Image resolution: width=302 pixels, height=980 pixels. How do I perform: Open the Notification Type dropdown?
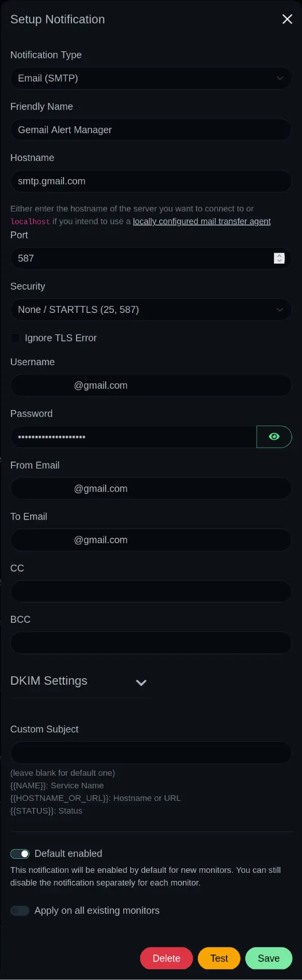point(150,78)
